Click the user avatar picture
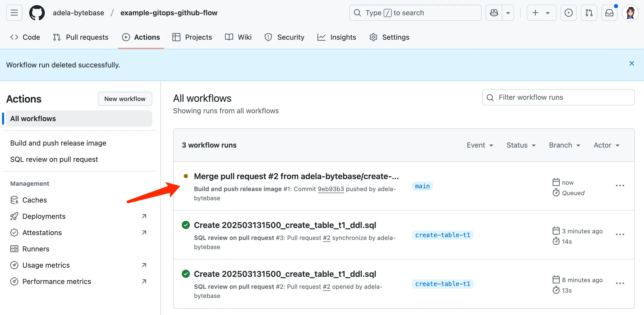The image size is (644, 315). pos(630,13)
